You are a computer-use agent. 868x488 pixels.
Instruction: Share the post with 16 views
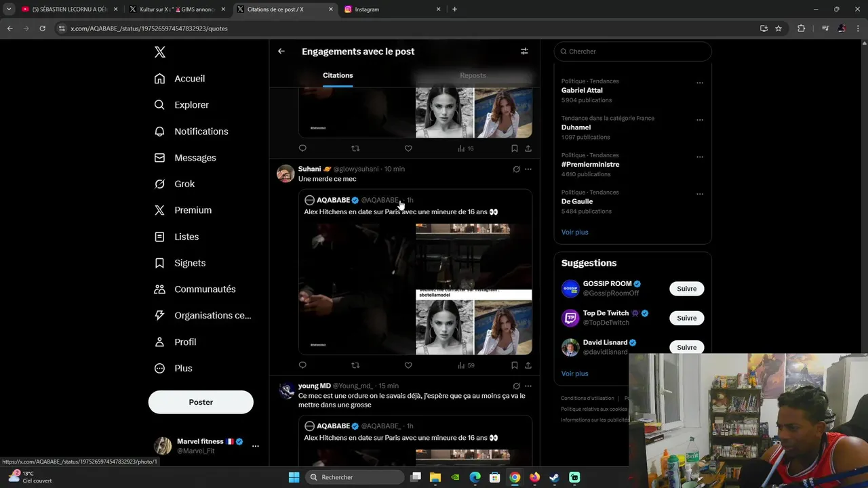click(528, 148)
